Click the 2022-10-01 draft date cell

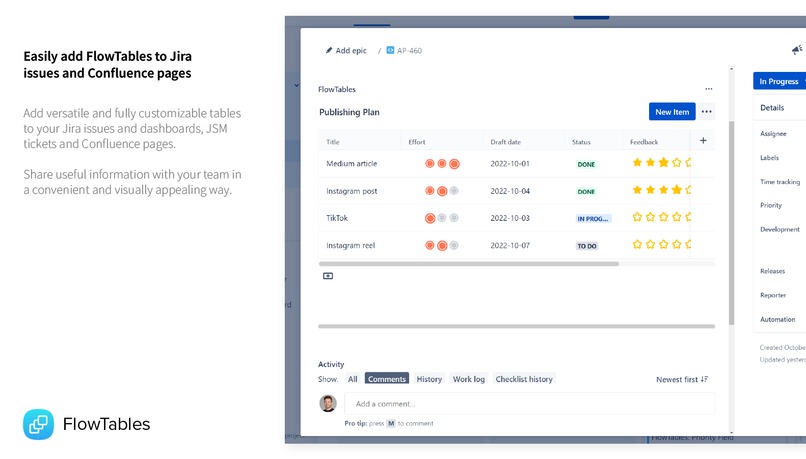509,163
